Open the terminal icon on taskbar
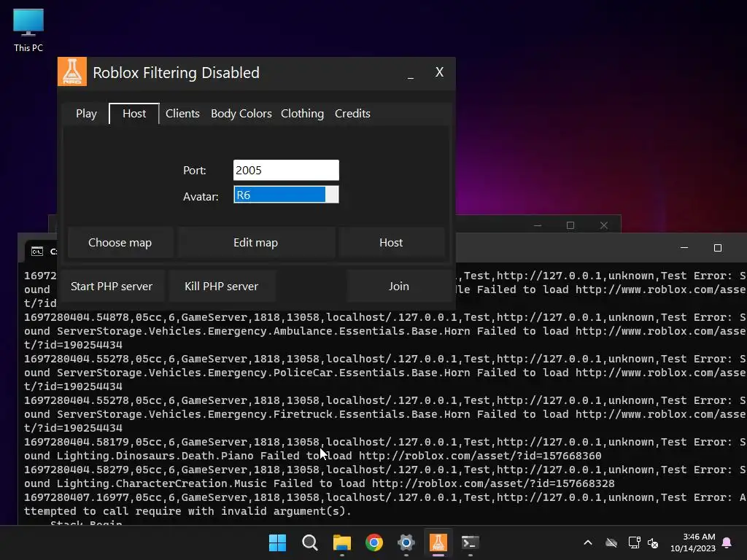The width and height of the screenshot is (747, 560). (x=471, y=542)
